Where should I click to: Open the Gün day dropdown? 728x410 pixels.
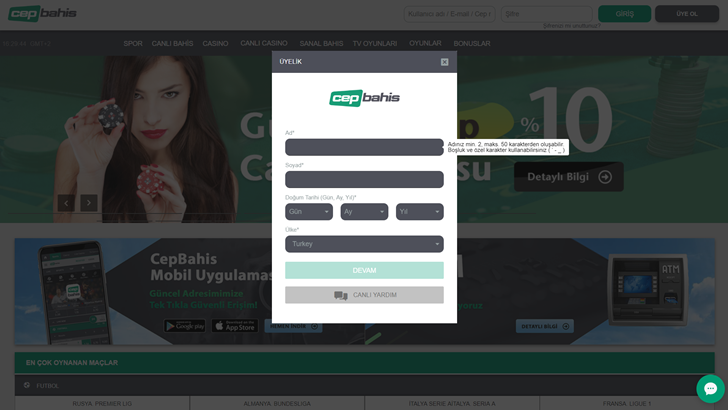309,212
